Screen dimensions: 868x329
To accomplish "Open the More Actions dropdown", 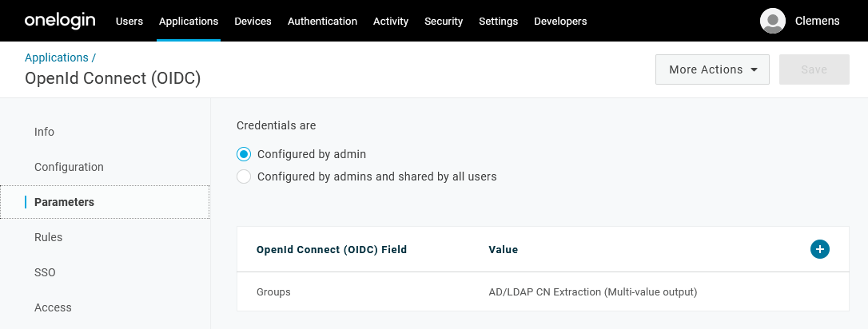I will 712,69.
